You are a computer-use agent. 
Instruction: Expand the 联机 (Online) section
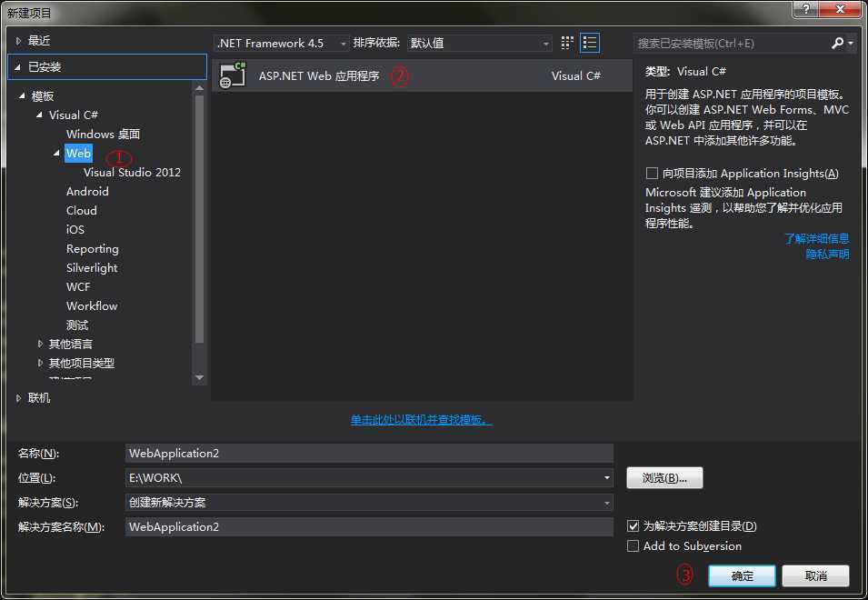point(18,398)
